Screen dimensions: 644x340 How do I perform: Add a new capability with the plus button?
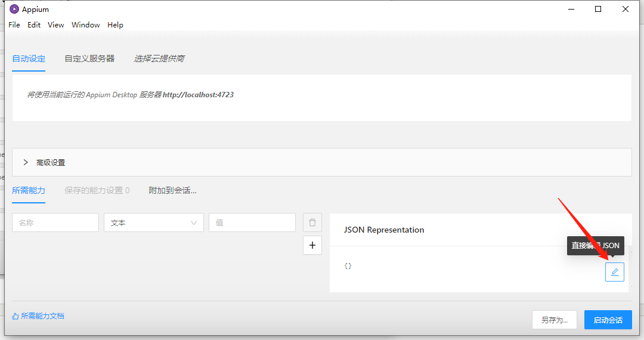click(x=312, y=245)
